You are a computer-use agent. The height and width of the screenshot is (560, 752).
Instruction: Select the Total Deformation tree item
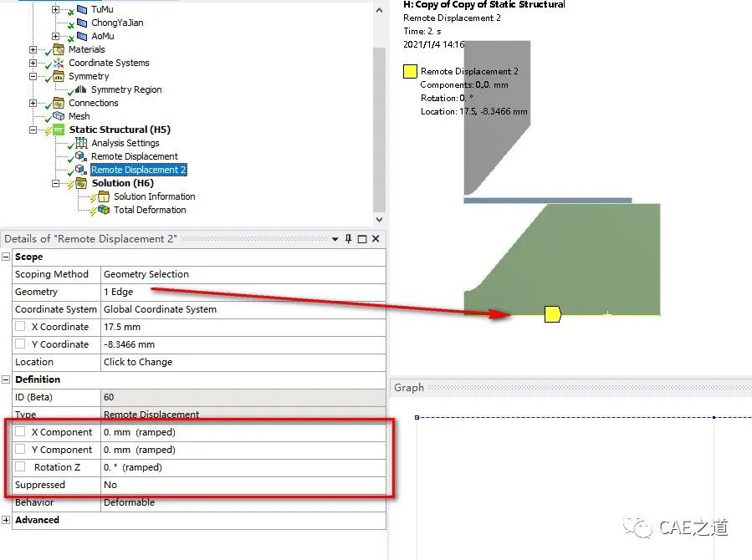pyautogui.click(x=150, y=210)
